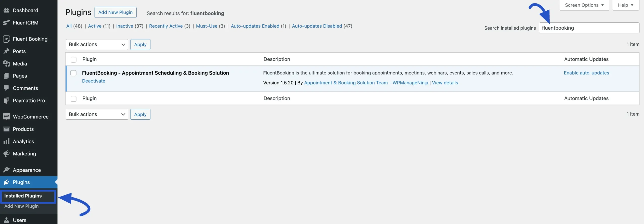The image size is (644, 224).
Task: Deactivate the FluentBooking plugin
Action: (94, 81)
